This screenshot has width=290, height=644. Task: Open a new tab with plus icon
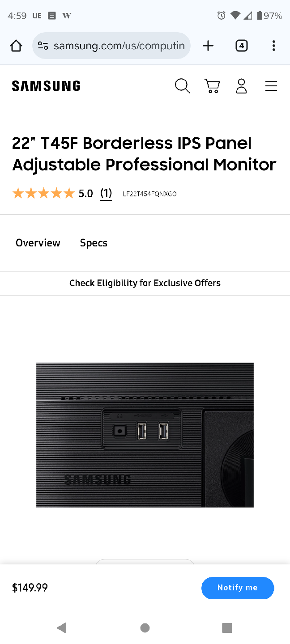click(x=208, y=46)
